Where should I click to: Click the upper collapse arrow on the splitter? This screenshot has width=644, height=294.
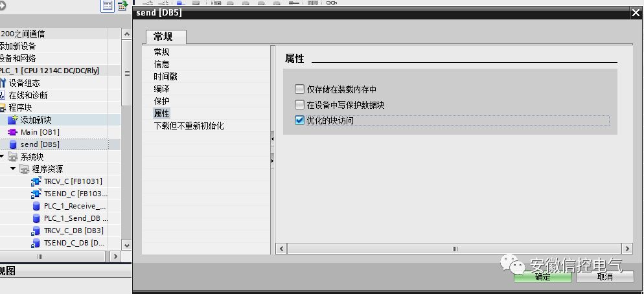click(x=272, y=139)
